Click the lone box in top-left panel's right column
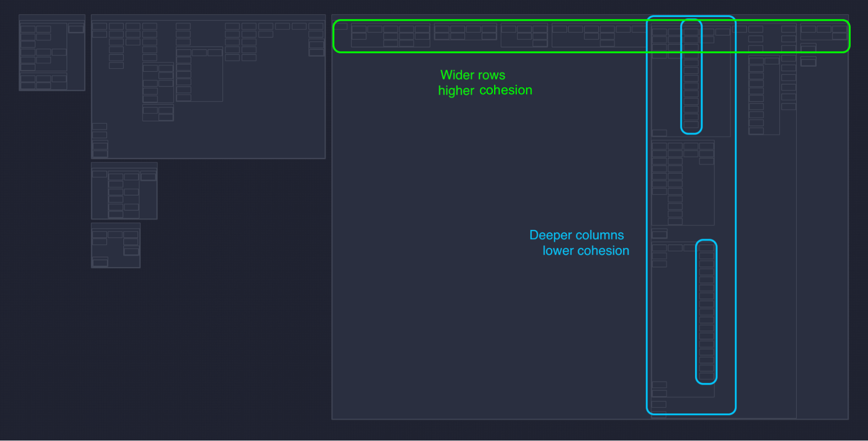This screenshot has width=868, height=441. coord(76,29)
